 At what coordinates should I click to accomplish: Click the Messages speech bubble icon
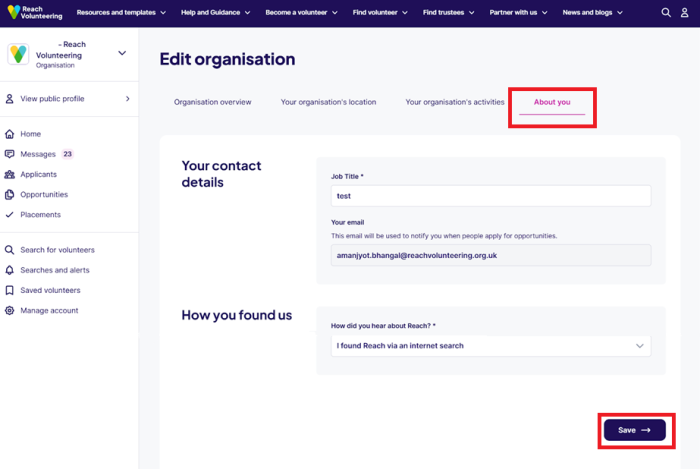9,154
